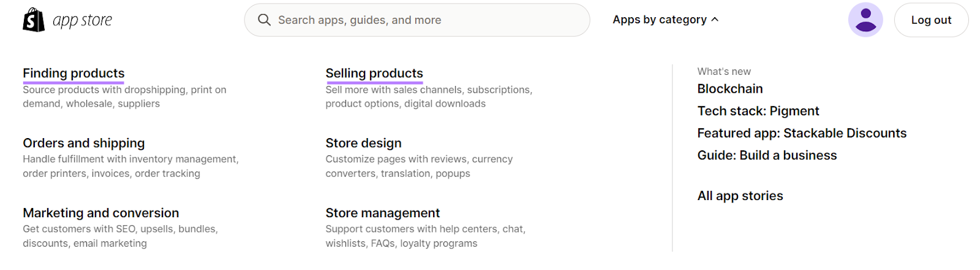Click the Apps by category chevron arrow
Image resolution: width=980 pixels, height=270 pixels.
715,20
